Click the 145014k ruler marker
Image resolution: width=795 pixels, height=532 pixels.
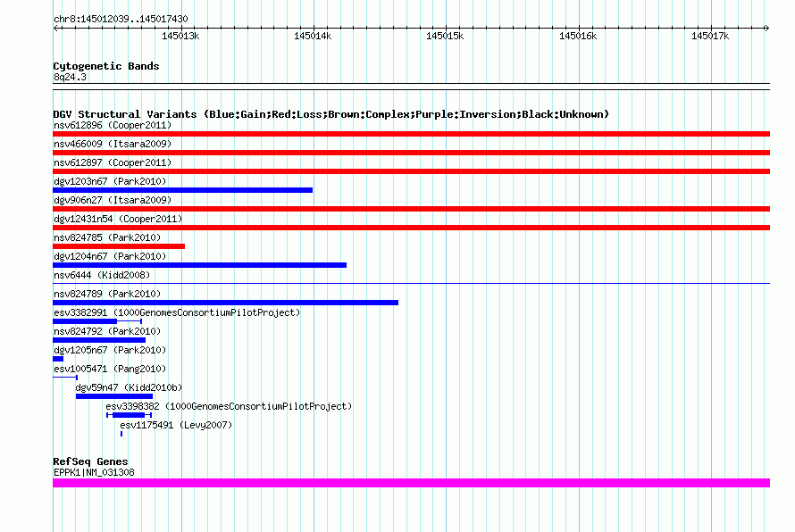pyautogui.click(x=313, y=36)
